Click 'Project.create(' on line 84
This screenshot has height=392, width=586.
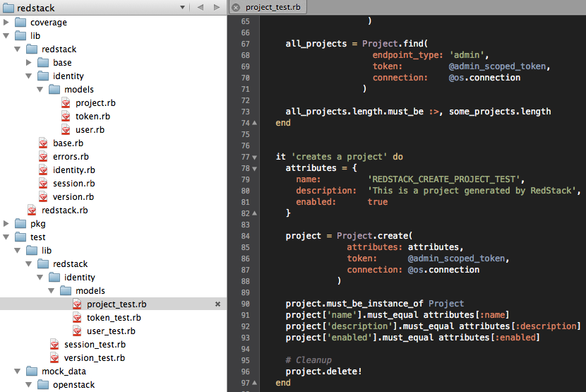(x=374, y=236)
